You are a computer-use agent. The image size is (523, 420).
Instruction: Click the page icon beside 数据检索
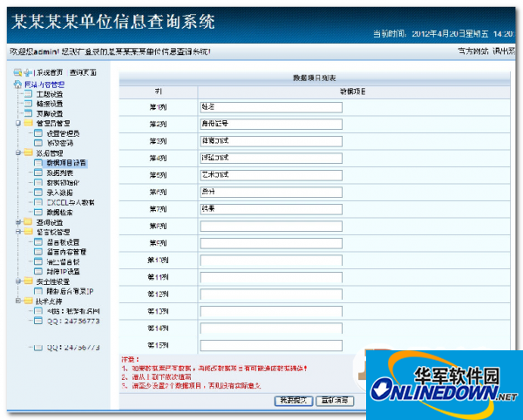point(38,212)
